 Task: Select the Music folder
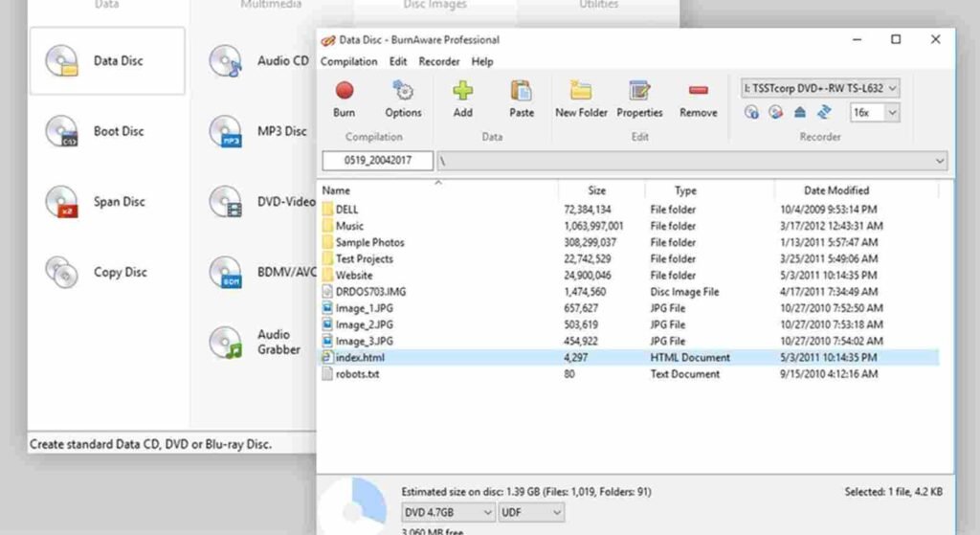point(629,226)
